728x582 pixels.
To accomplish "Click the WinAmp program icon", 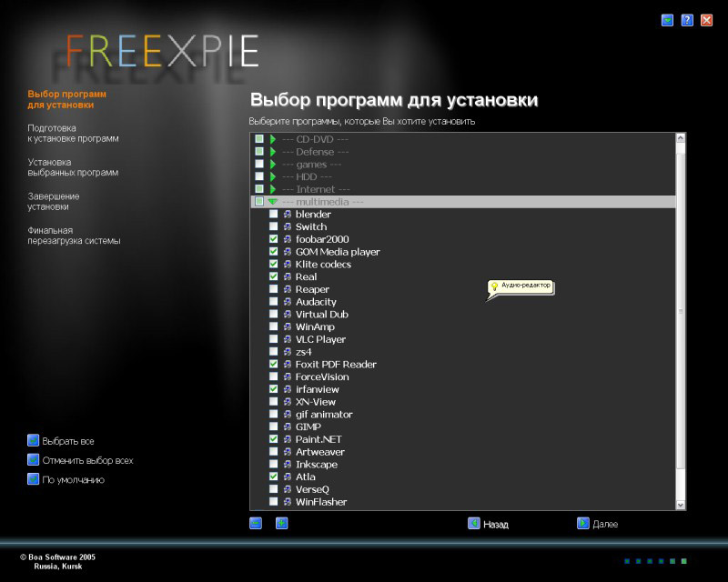I will click(x=288, y=326).
